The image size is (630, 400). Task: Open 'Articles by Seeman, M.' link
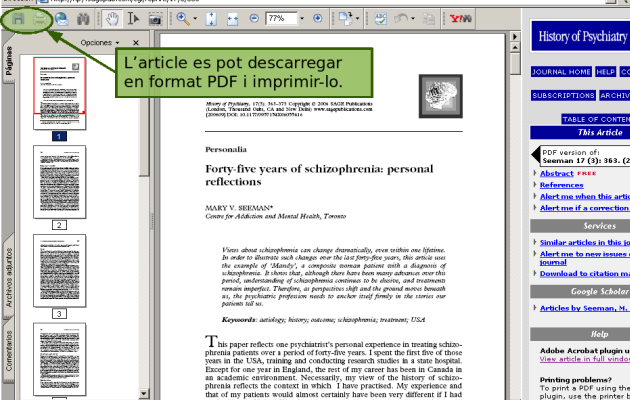[x=584, y=308]
